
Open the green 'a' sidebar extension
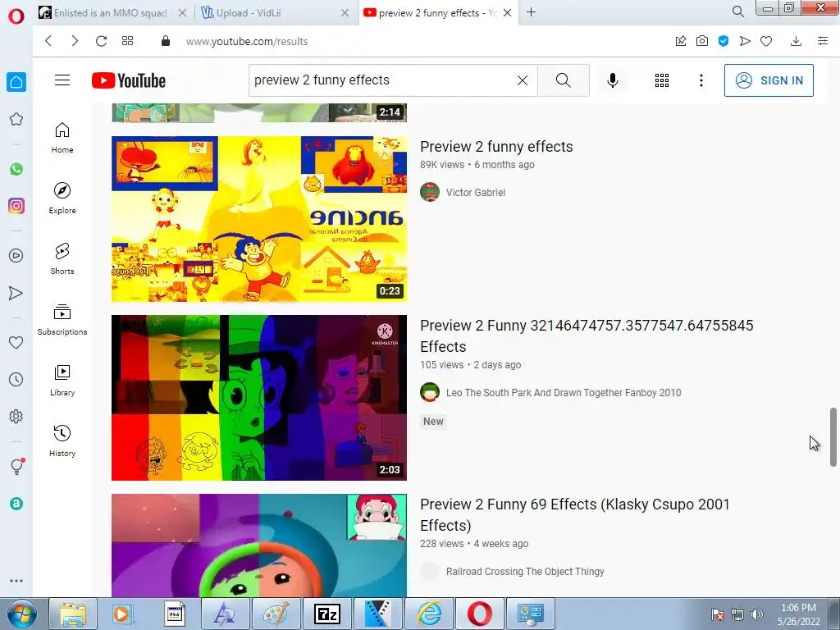pyautogui.click(x=16, y=504)
